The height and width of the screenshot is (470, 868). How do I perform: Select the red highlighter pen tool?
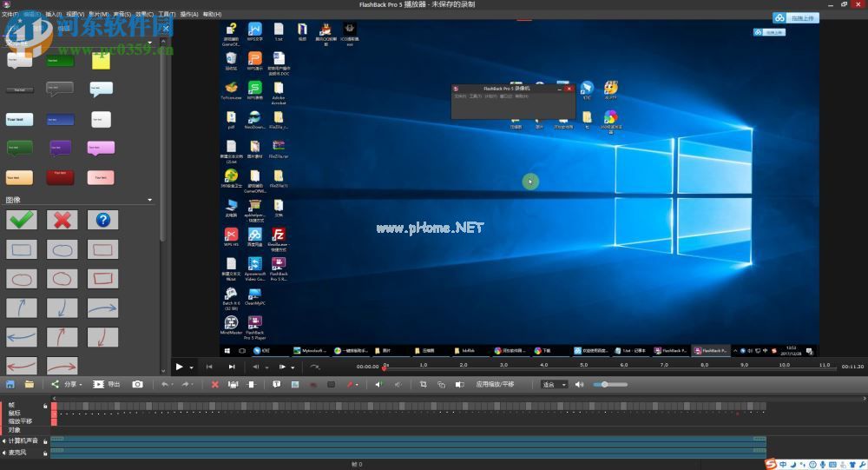click(349, 384)
